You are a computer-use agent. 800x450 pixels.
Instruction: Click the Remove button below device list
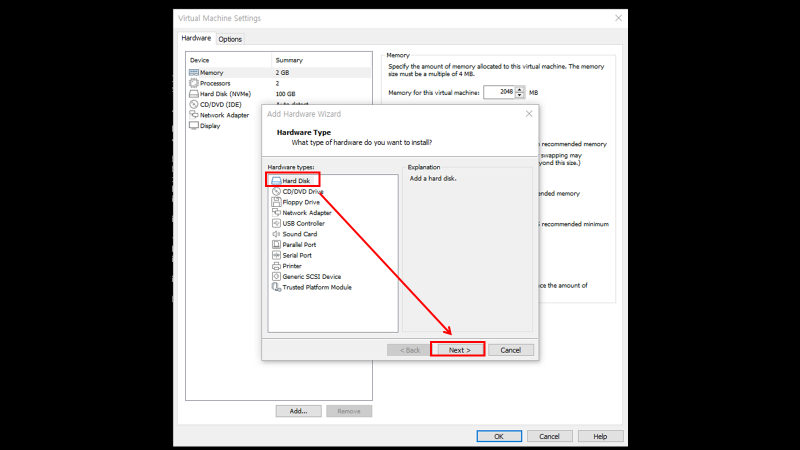[x=349, y=411]
